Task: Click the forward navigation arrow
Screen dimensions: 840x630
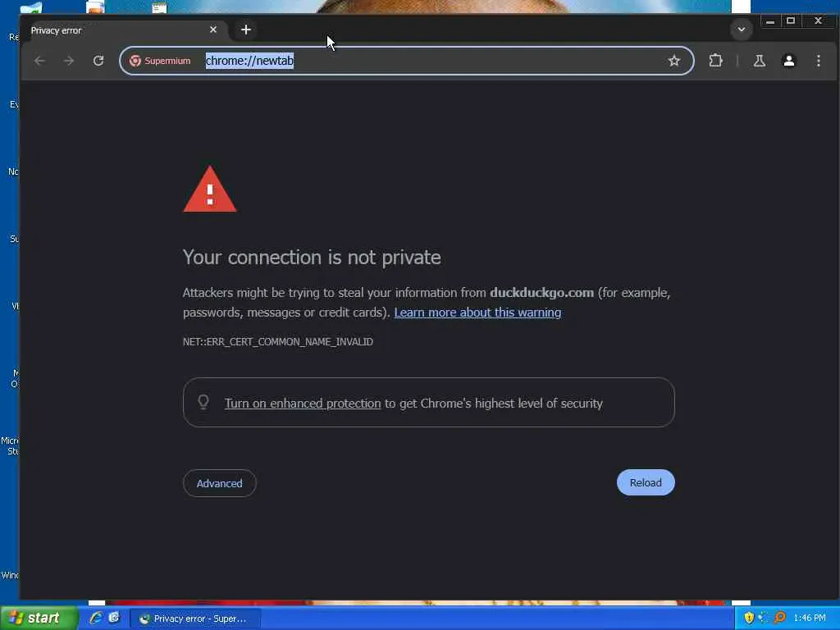Action: [x=69, y=61]
